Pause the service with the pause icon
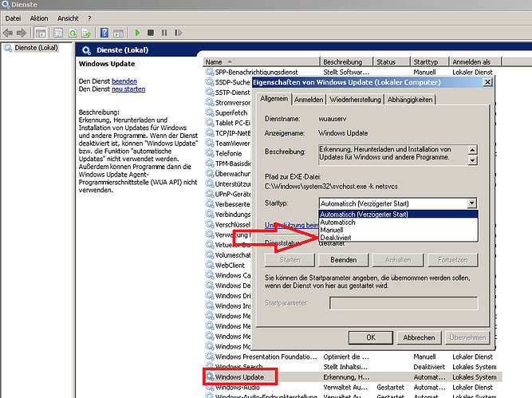 (x=164, y=33)
